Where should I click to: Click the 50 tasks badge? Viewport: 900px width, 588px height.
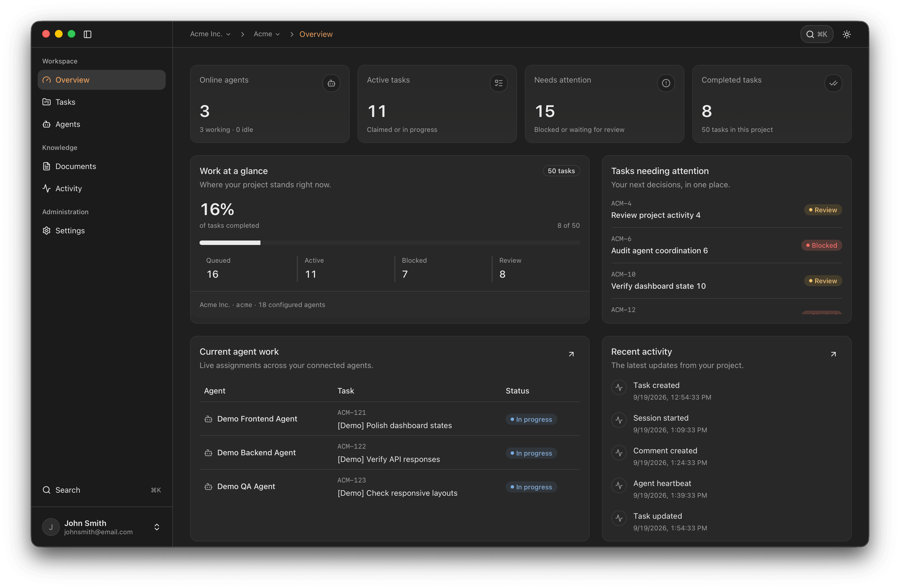561,171
